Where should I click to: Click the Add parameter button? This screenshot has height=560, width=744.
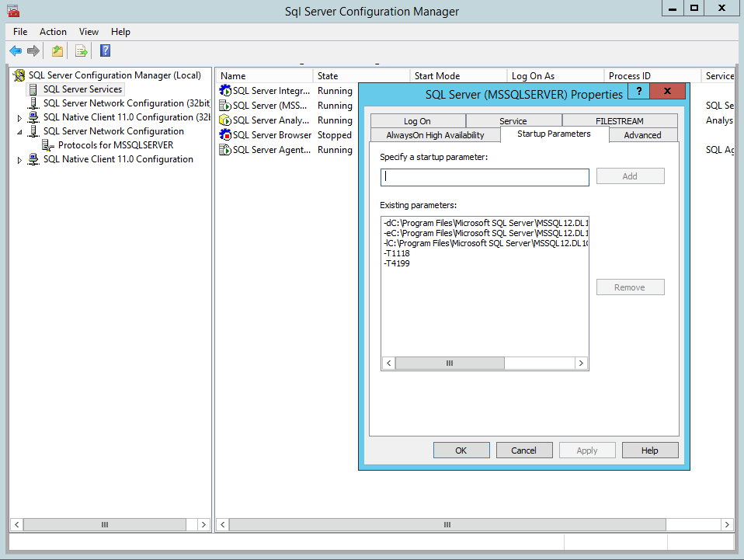click(630, 176)
